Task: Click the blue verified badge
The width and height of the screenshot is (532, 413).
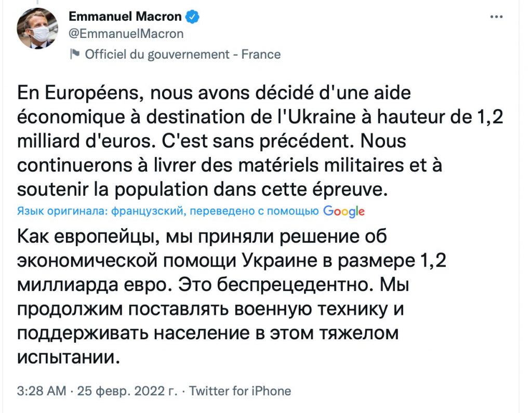Action: point(192,17)
